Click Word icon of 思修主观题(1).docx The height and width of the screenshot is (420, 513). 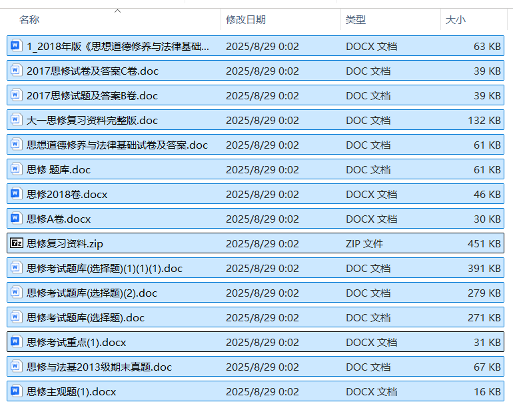17,391
